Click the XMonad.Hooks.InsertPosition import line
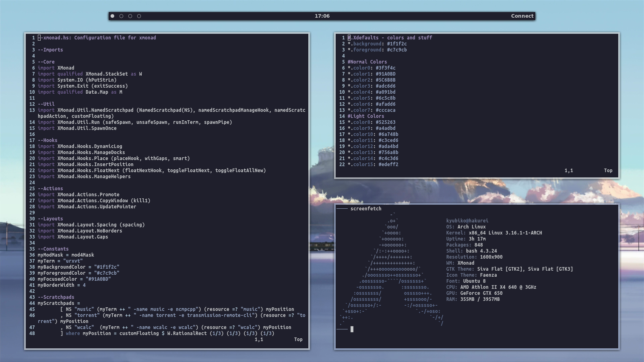This screenshot has height=362, width=644. [x=86, y=165]
